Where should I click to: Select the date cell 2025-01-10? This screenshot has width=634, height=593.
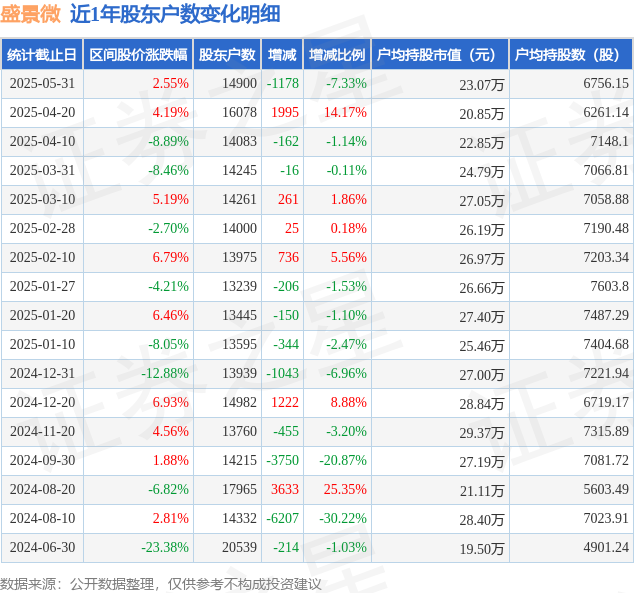(x=42, y=344)
